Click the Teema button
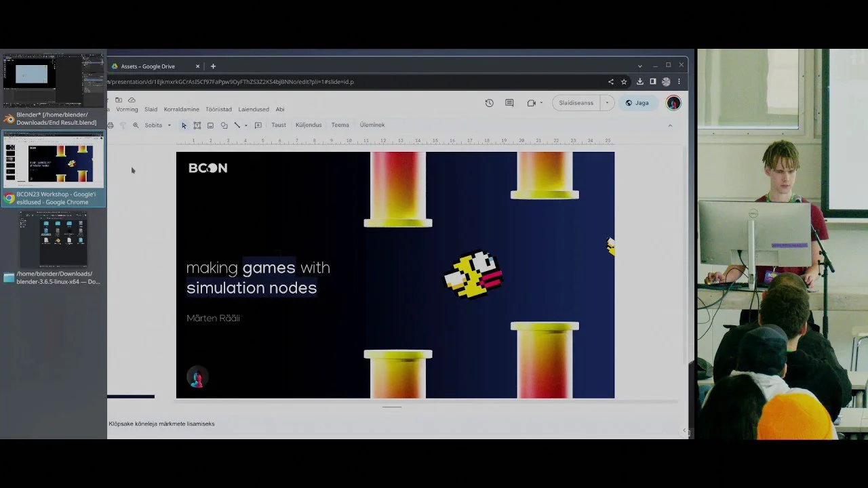868x488 pixels. coord(340,125)
